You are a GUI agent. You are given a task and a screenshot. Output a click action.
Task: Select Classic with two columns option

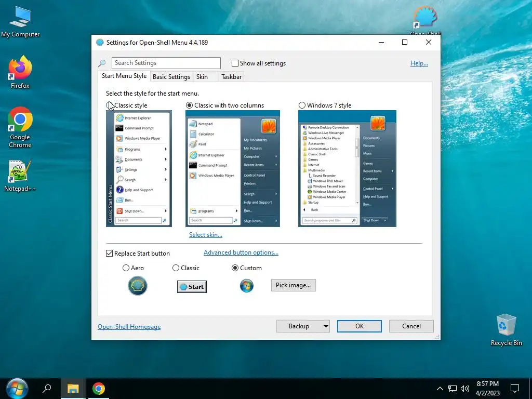[189, 105]
